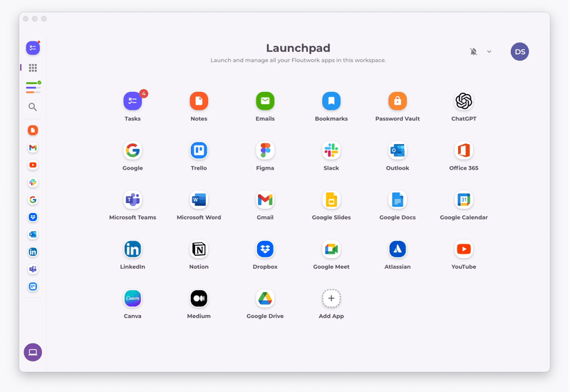Launch ChatGPT from the grid
570x392 pixels.
click(464, 100)
